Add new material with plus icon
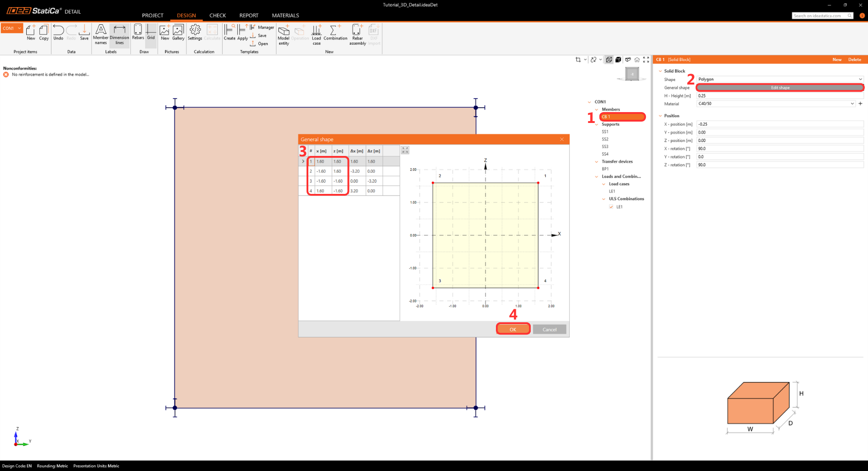Image resolution: width=868 pixels, height=471 pixels. click(860, 104)
